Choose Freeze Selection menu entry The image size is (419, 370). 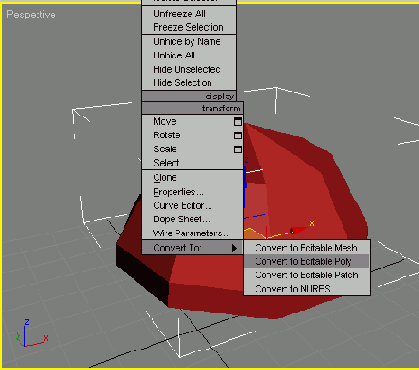click(x=189, y=27)
